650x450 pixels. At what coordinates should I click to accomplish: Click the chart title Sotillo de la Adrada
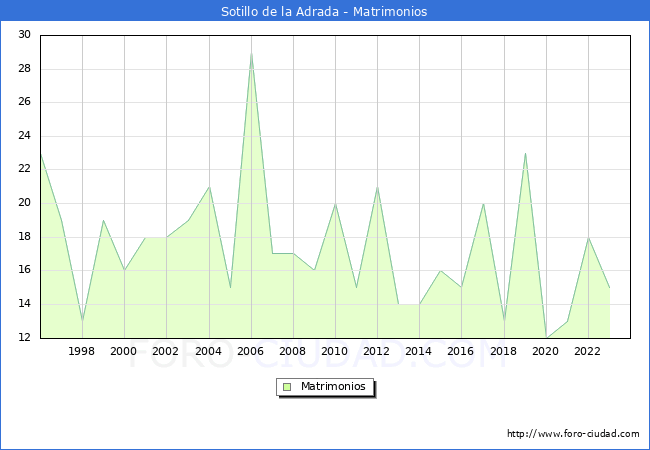tap(324, 12)
